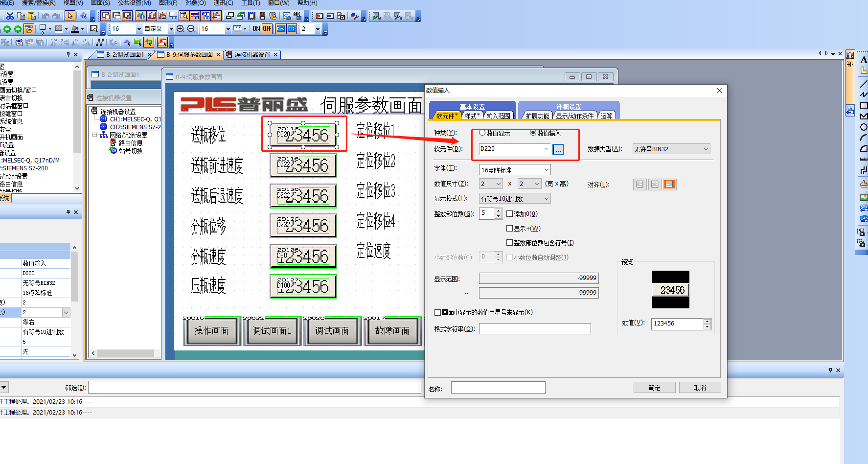This screenshot has height=464, width=868.
Task: Open the 软元件 D220 combo dropdown arrow
Action: [x=546, y=149]
